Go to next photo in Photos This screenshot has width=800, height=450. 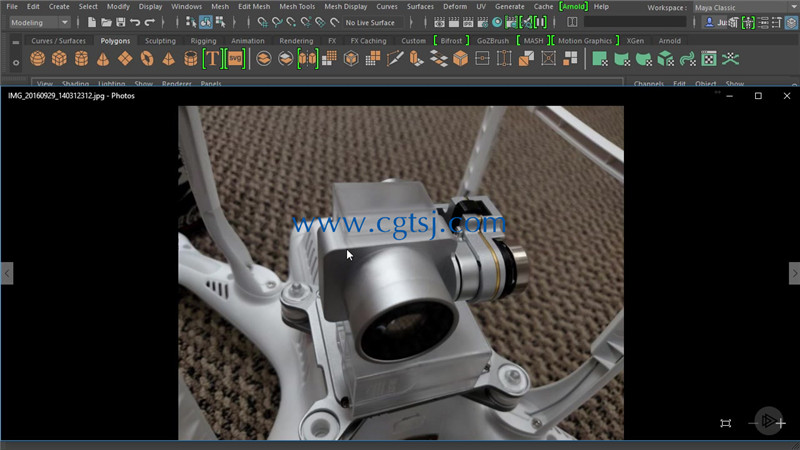click(x=794, y=273)
